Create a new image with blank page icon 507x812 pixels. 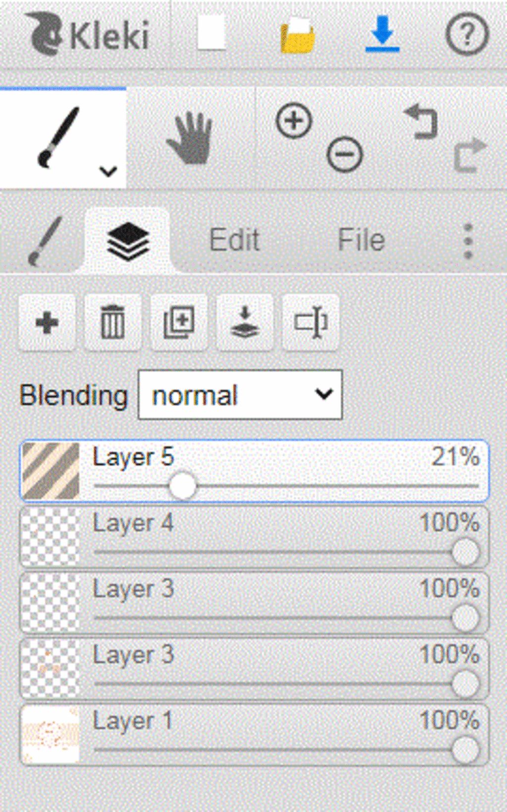pyautogui.click(x=211, y=33)
